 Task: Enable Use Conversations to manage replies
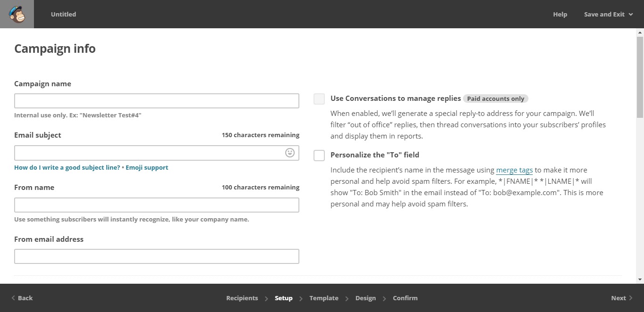coord(319,99)
